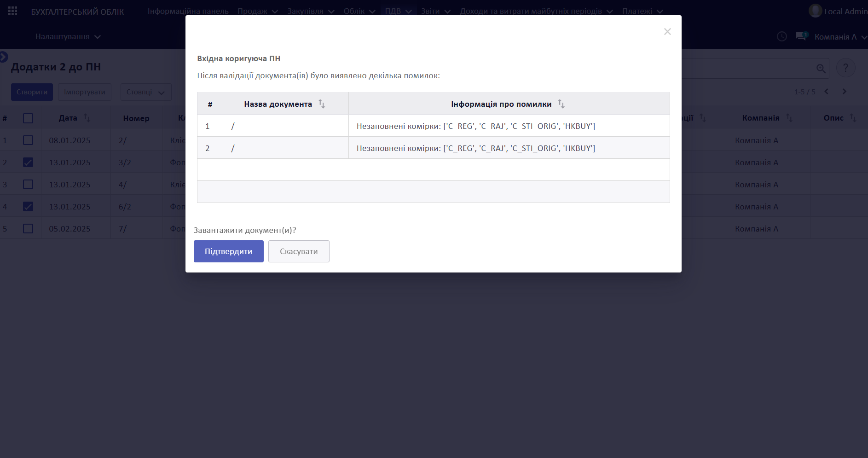Expand the sidebar arrow icon
This screenshot has height=458, width=868.
pos(4,57)
